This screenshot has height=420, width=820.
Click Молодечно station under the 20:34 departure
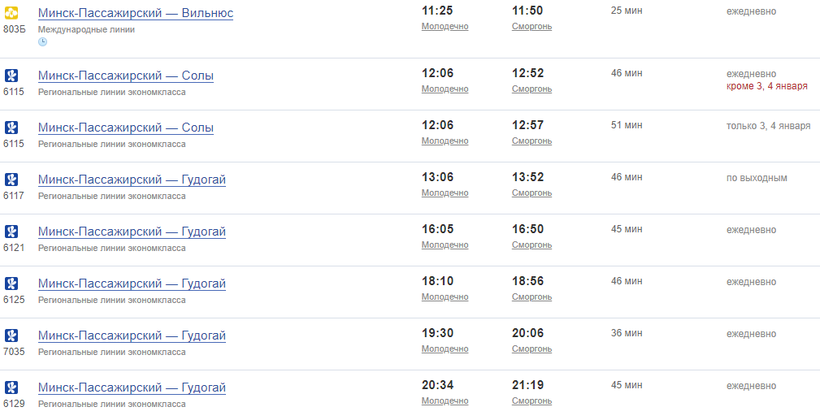(445, 401)
